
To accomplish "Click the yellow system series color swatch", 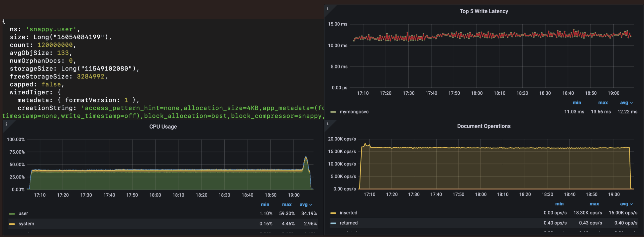I will pos(12,224).
